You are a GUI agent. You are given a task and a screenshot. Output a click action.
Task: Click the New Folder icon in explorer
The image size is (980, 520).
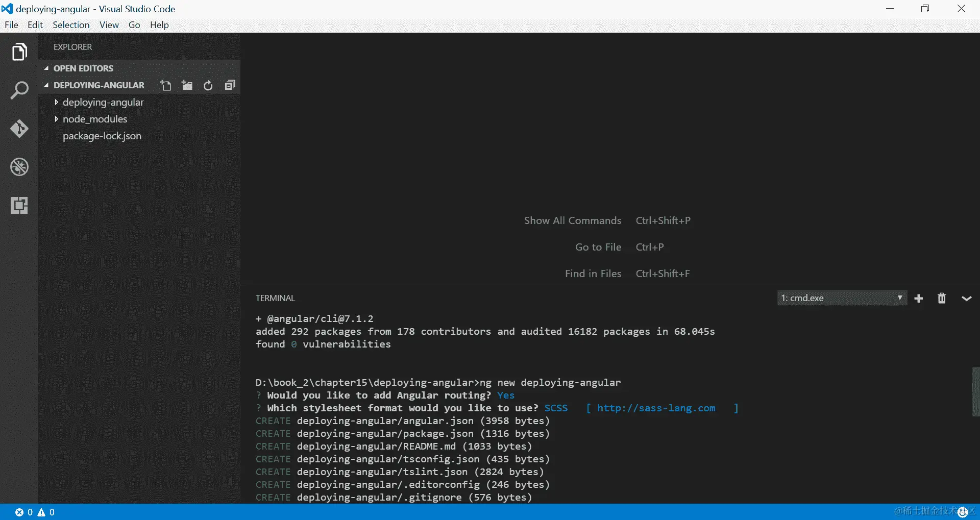[187, 85]
